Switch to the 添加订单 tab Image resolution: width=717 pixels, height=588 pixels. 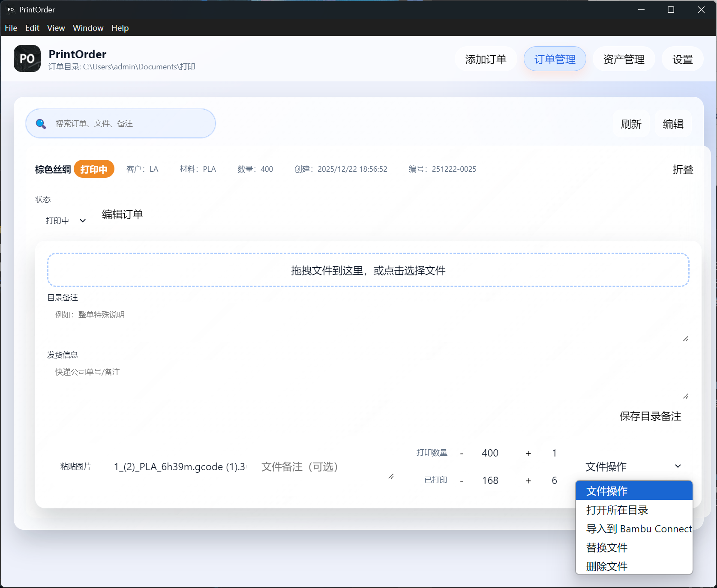point(486,59)
